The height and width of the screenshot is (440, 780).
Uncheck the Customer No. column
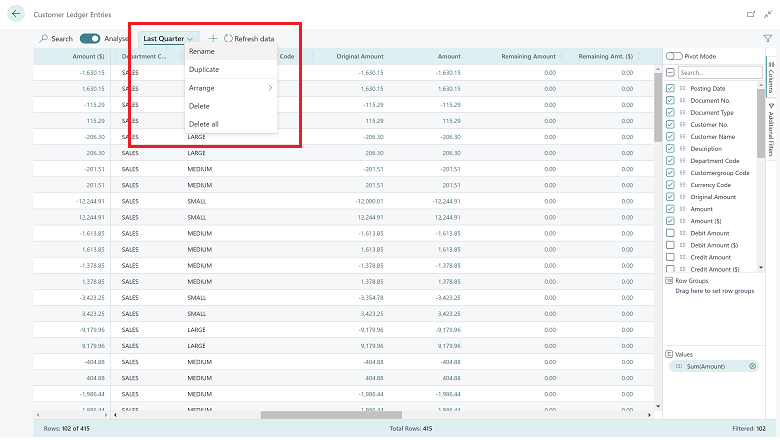click(670, 124)
